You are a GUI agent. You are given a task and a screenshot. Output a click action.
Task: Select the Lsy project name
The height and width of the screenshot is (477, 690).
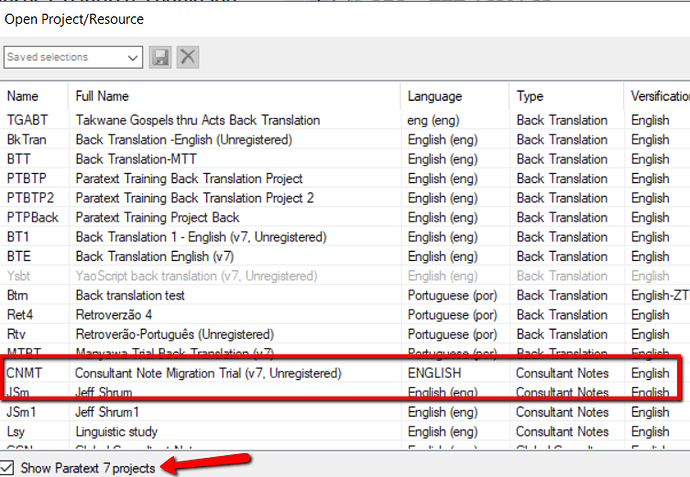15,431
